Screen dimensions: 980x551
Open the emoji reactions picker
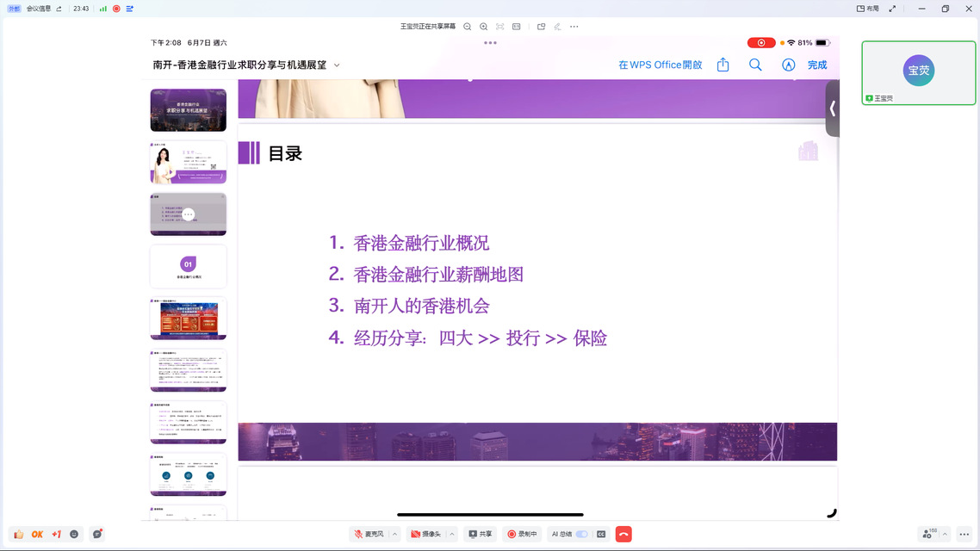[75, 534]
